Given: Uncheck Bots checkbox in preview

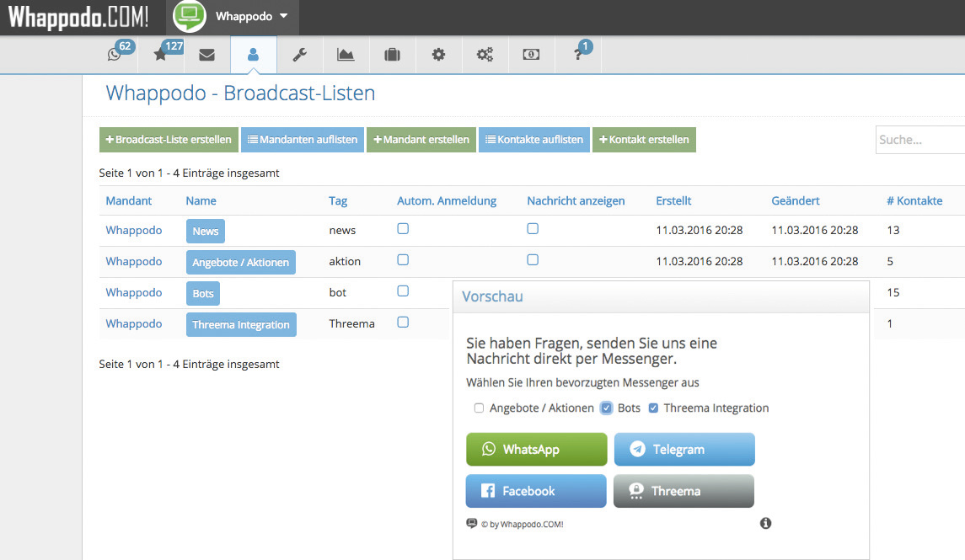Looking at the screenshot, I should [607, 408].
